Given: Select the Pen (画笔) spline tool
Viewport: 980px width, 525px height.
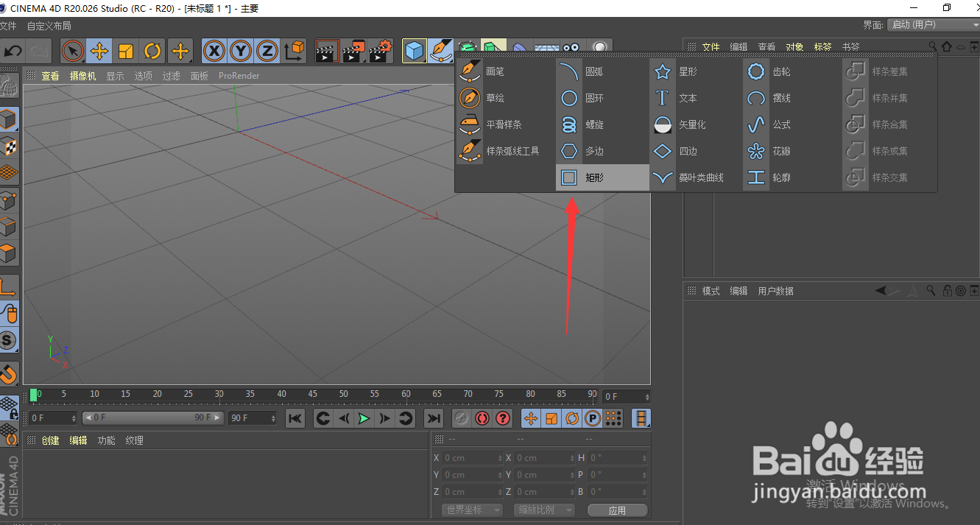Looking at the screenshot, I should pyautogui.click(x=505, y=71).
